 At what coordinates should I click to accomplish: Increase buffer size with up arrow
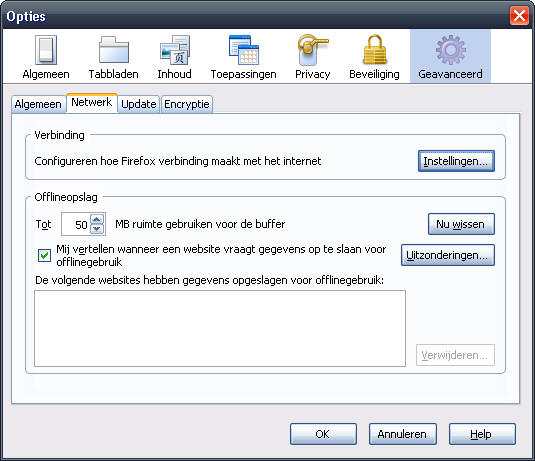coord(97,219)
